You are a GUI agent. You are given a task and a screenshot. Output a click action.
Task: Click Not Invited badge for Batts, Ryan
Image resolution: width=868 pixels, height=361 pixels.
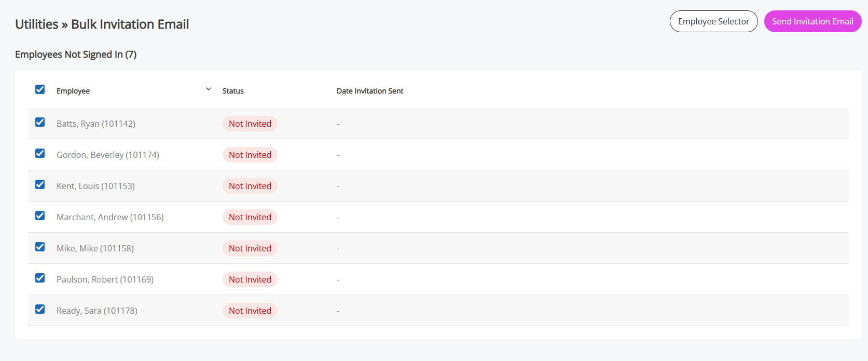[250, 124]
